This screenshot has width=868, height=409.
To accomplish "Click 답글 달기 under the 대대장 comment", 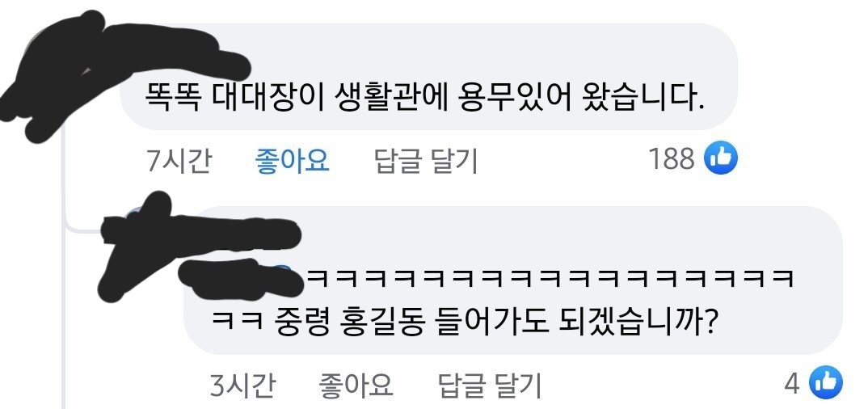I will (426, 161).
